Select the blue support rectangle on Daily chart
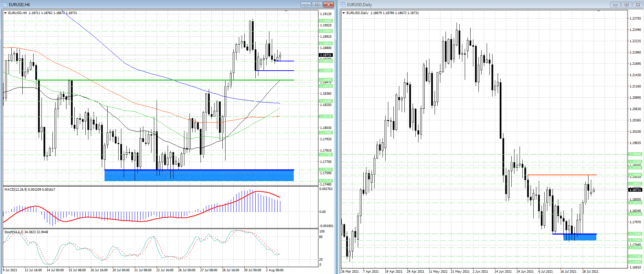The image size is (644, 274). point(580,237)
